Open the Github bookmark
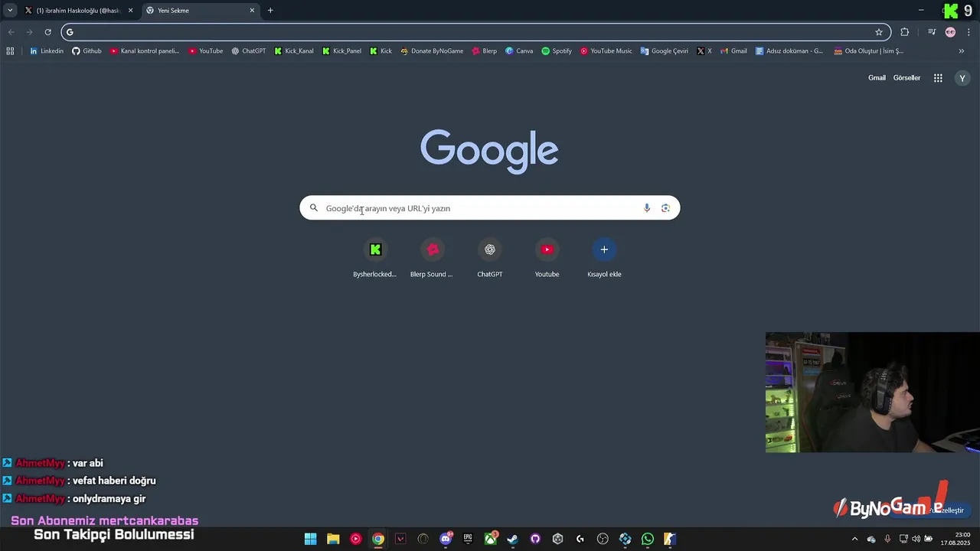This screenshot has width=980, height=551. point(87,51)
